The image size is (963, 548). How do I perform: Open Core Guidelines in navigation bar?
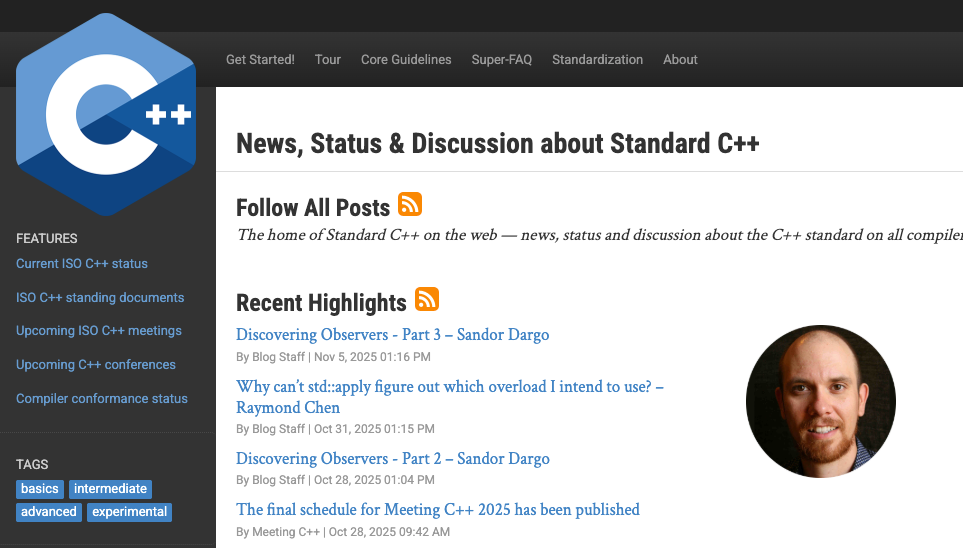(406, 60)
